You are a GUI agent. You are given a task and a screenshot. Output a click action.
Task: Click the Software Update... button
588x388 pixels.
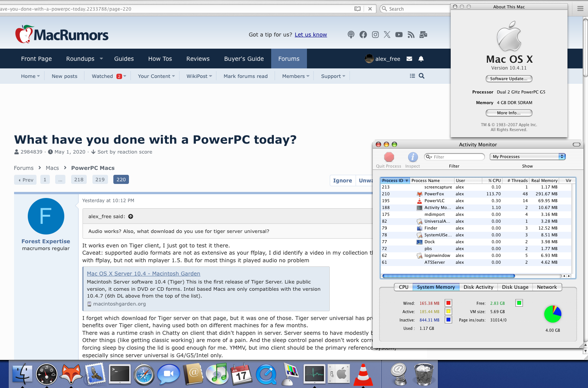[x=509, y=79]
